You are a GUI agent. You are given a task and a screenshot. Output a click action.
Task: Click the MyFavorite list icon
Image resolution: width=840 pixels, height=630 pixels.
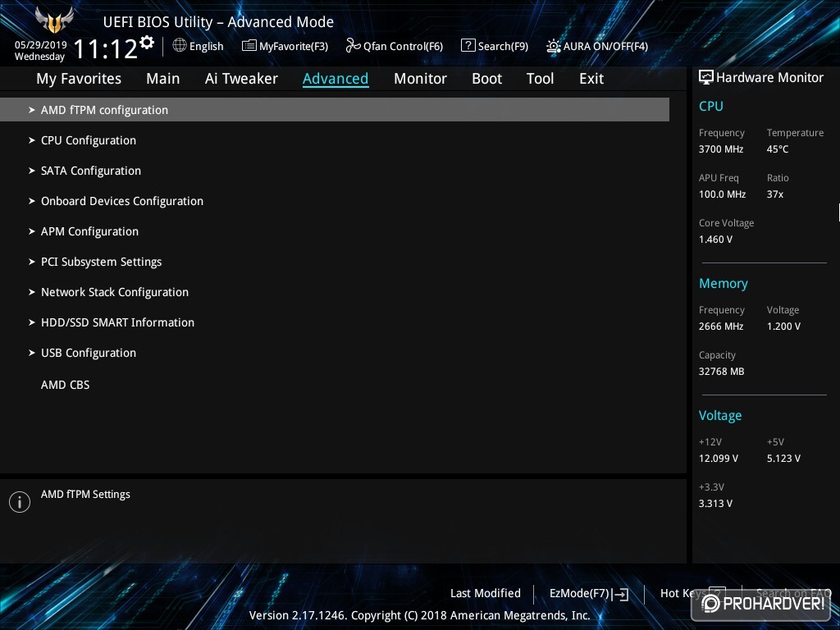point(249,46)
